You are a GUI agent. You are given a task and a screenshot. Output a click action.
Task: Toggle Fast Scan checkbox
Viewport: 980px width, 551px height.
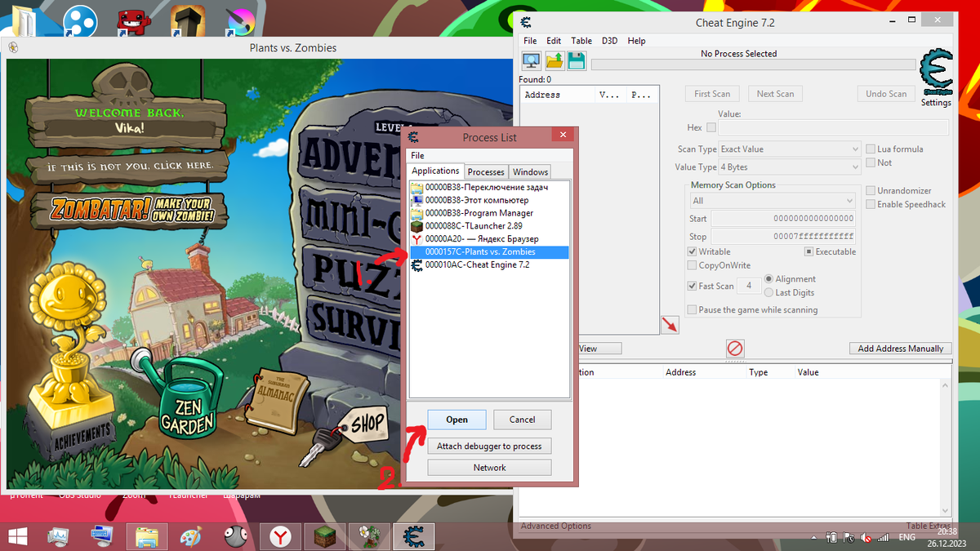693,286
